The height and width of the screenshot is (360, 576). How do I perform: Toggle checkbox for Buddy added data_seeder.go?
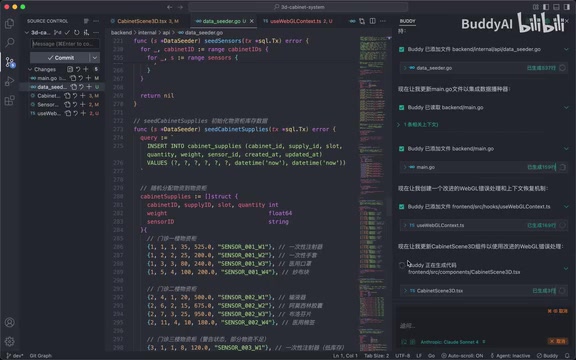pyautogui.click(x=402, y=49)
